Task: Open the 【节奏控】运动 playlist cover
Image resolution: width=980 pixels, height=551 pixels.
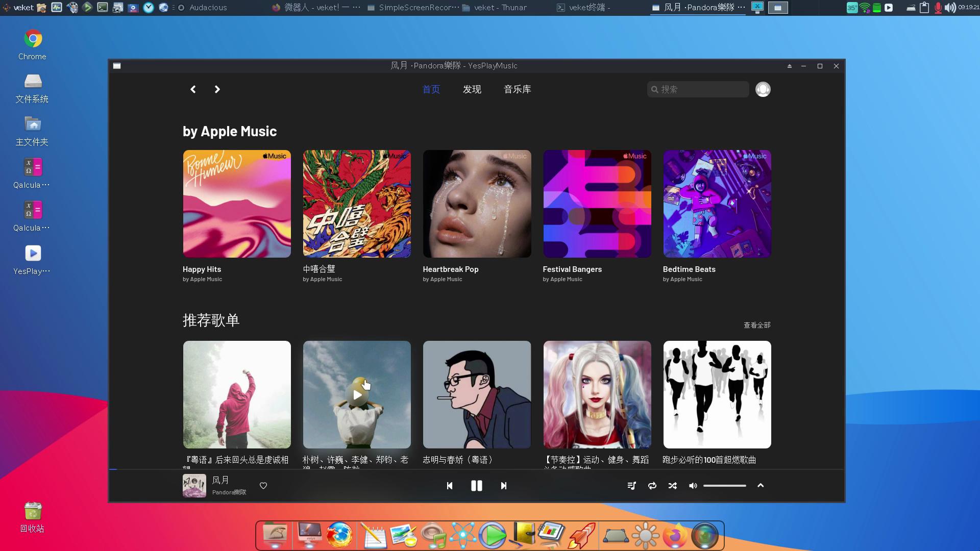Action: [x=597, y=394]
